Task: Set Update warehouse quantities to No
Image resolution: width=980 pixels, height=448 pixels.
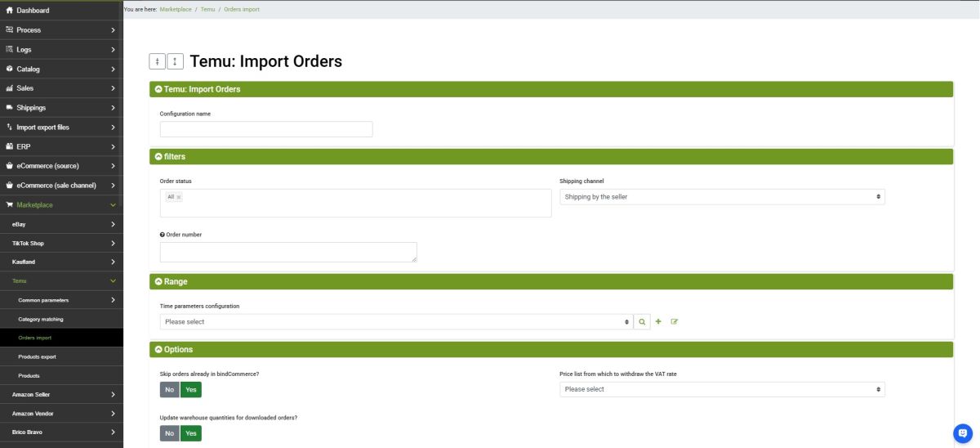Action: 169,433
